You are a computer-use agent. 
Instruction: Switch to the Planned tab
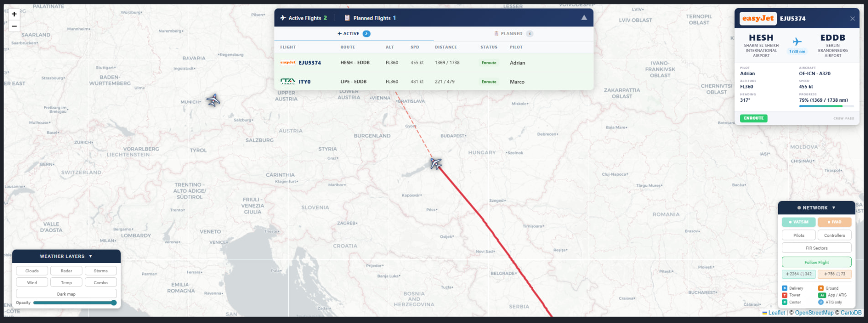[x=513, y=34]
